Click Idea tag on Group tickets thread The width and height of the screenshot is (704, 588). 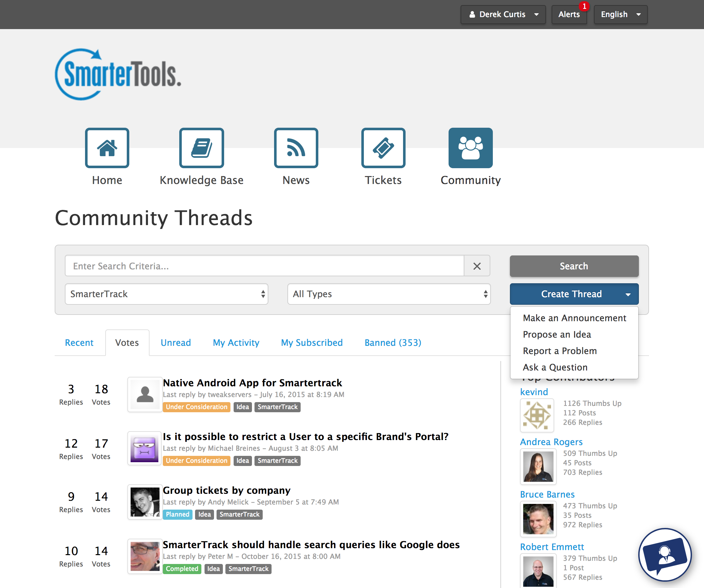(205, 514)
